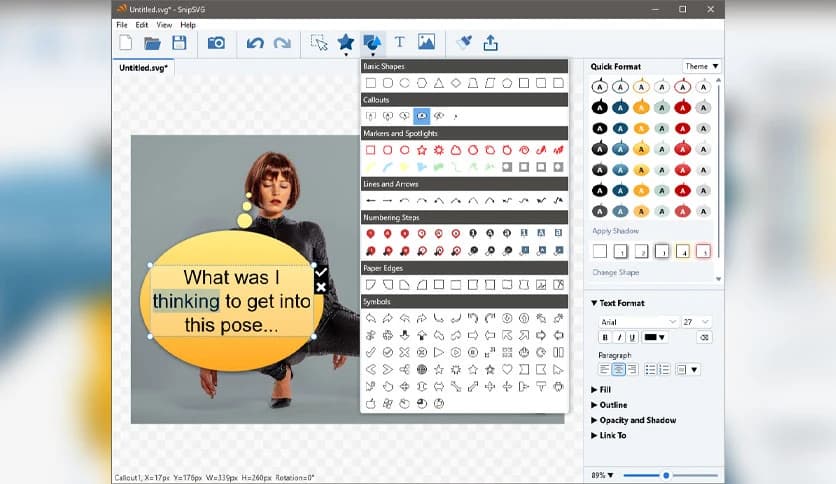
Task: Select the left-pointing straight arrow line
Action: tap(371, 201)
